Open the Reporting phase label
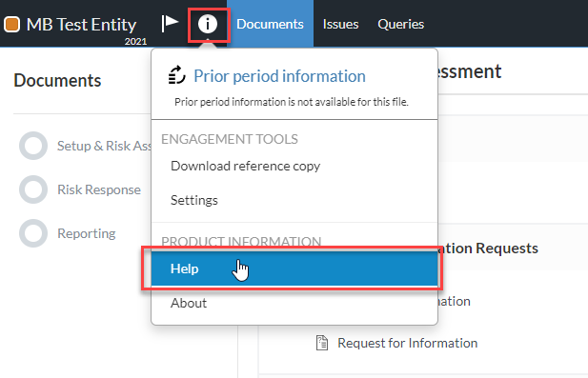 (x=87, y=233)
